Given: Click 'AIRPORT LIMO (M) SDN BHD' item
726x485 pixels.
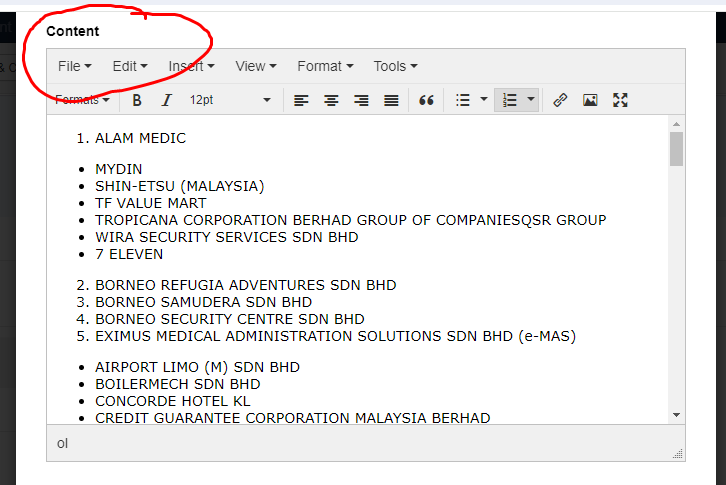Looking at the screenshot, I should point(197,367).
